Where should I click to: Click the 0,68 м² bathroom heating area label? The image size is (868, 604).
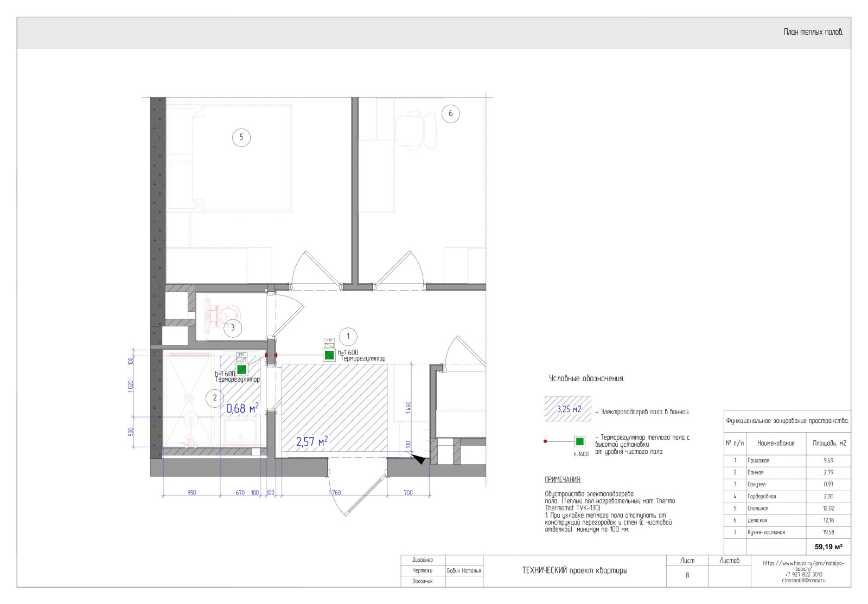242,408
